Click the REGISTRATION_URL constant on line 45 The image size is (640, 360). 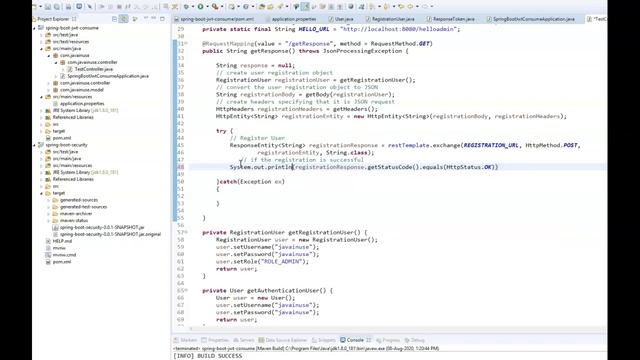point(491,145)
